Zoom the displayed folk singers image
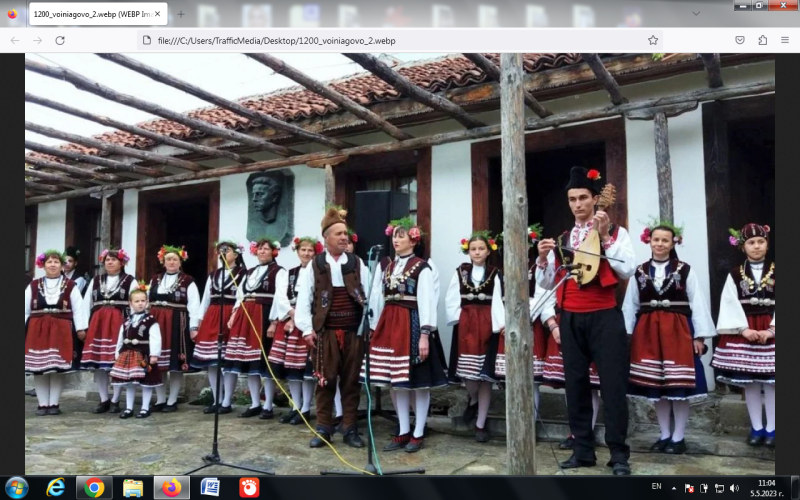800x500 pixels. click(399, 264)
